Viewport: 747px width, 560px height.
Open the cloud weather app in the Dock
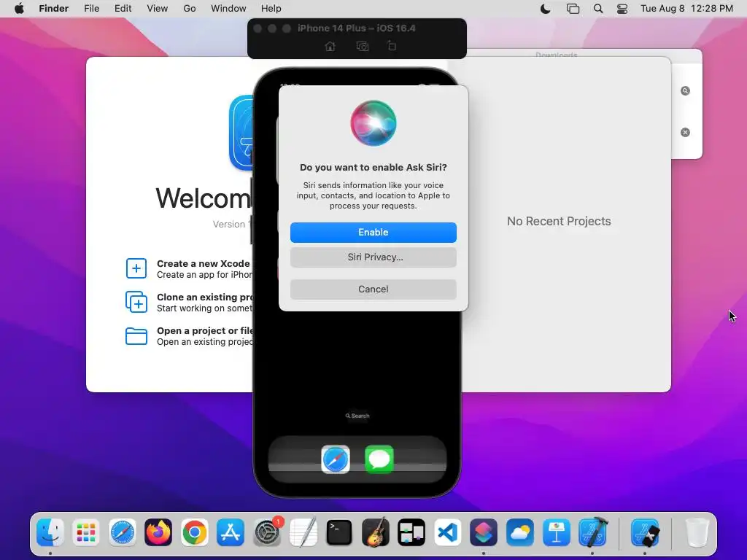[x=519, y=532]
